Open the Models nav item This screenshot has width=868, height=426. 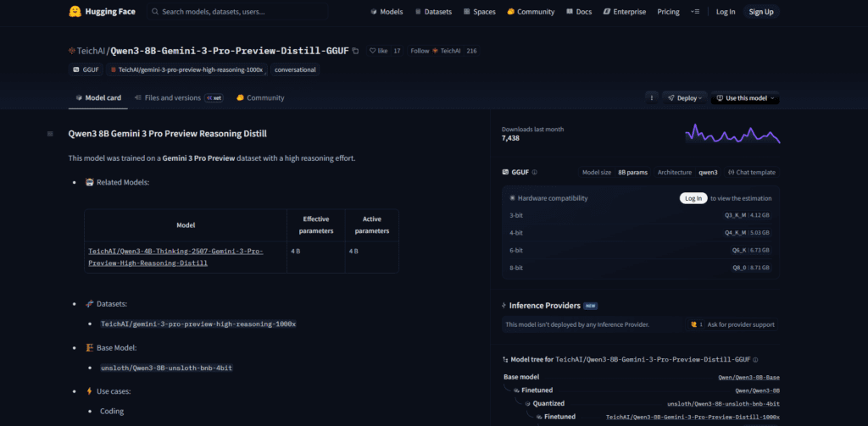tap(387, 12)
